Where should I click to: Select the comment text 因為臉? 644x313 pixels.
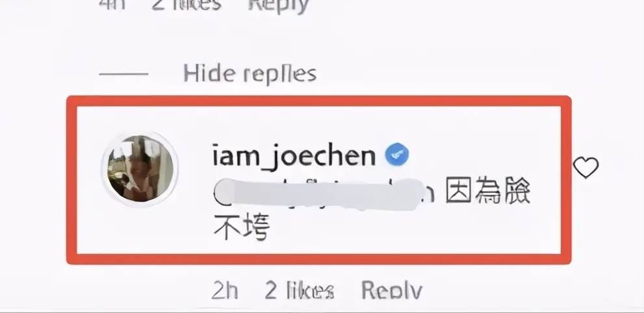tap(488, 192)
